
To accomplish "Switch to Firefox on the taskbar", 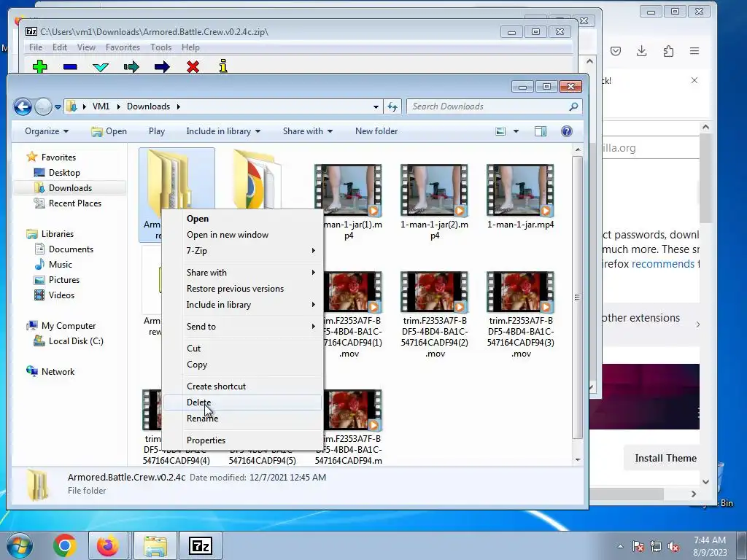I will pyautogui.click(x=108, y=545).
